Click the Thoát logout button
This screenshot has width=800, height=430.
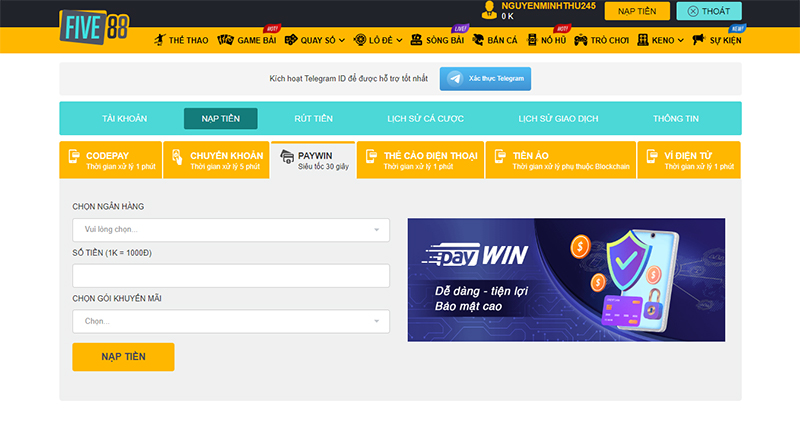click(x=709, y=11)
